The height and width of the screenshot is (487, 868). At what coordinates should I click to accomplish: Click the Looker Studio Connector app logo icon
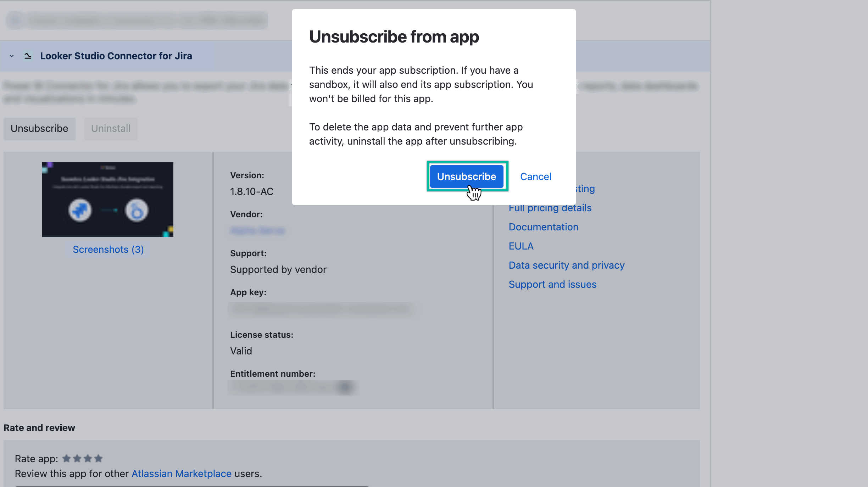28,56
